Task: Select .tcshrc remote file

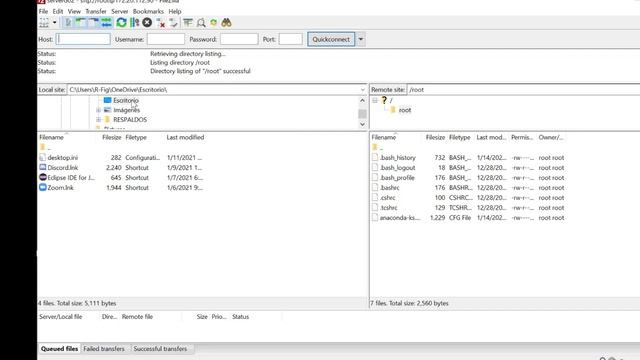Action: pos(389,208)
